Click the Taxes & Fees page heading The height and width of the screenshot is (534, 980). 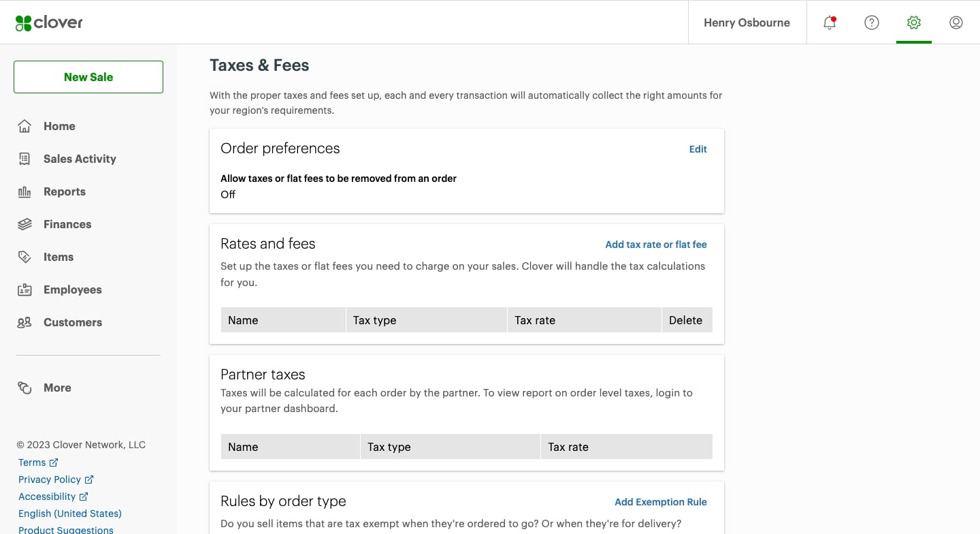(259, 65)
